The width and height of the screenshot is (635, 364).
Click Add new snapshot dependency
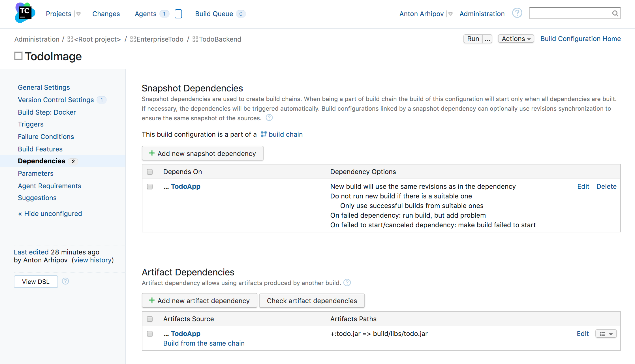click(x=202, y=153)
